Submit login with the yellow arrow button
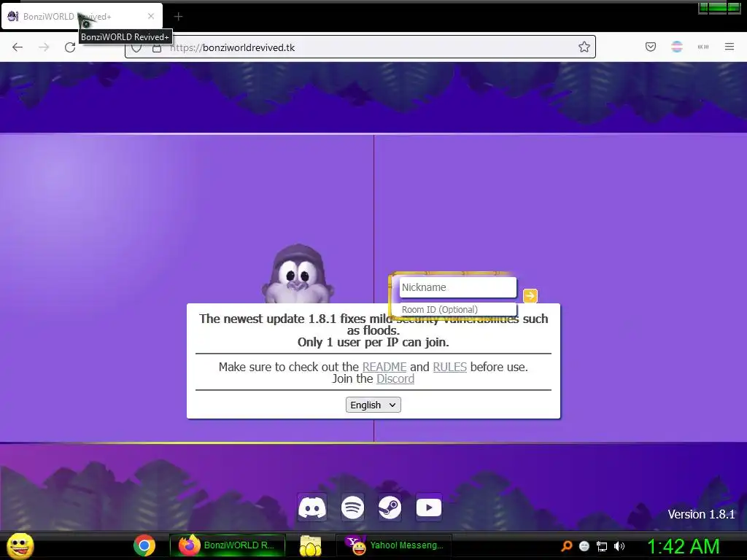 [x=530, y=296]
